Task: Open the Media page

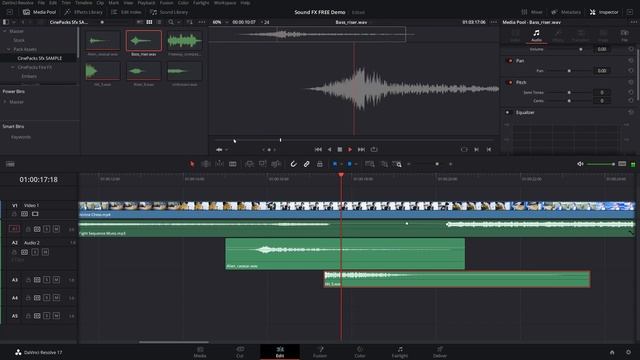Action: pos(200,352)
